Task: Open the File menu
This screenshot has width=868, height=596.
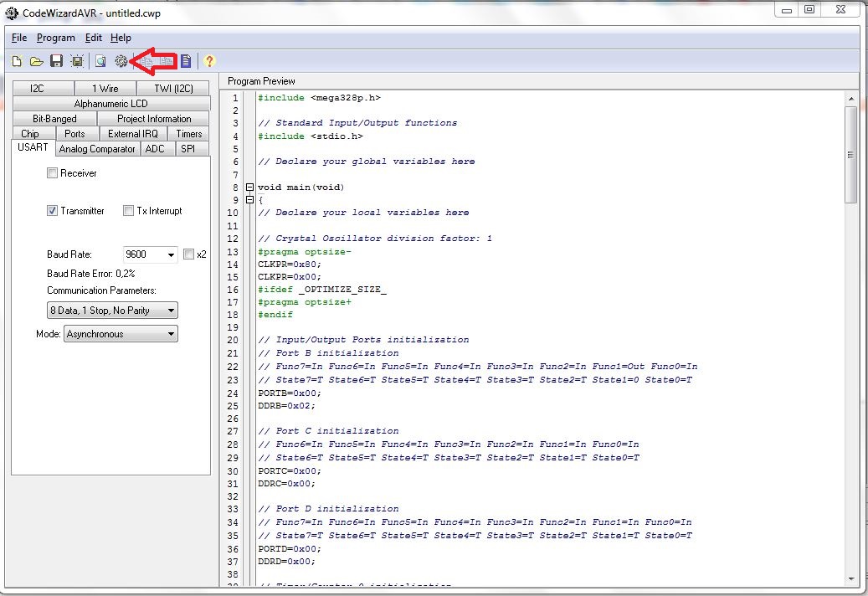Action: (x=18, y=38)
